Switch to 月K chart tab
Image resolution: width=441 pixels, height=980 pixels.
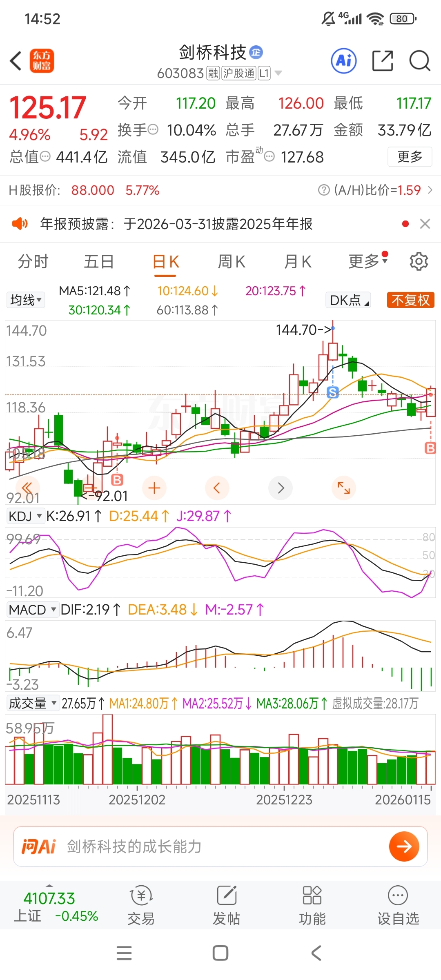click(298, 261)
